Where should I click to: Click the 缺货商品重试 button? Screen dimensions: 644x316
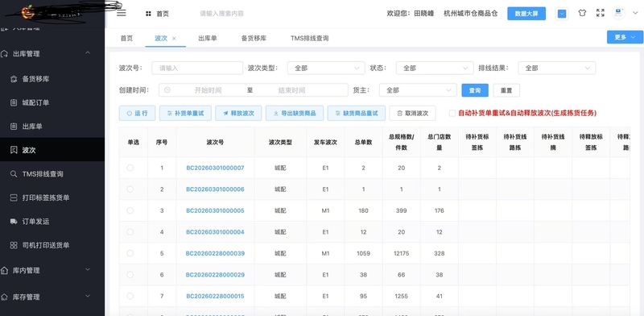pos(356,113)
